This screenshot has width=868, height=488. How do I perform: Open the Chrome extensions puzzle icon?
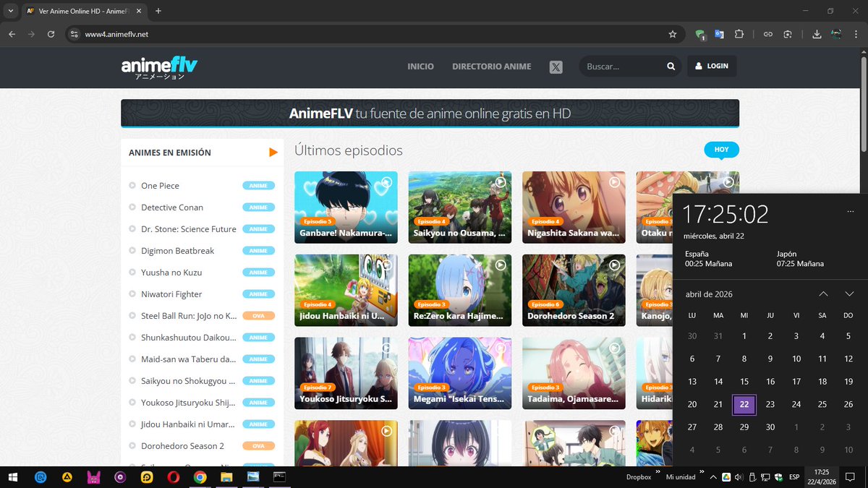click(739, 34)
